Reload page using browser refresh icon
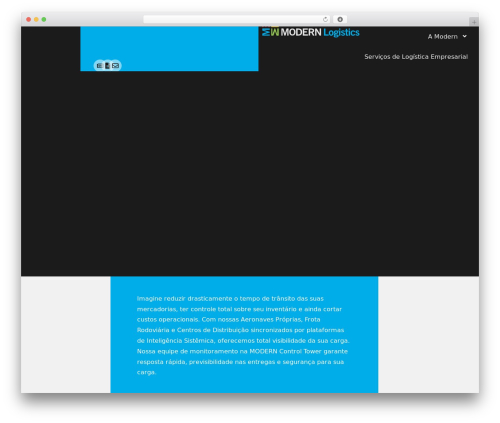 pos(325,19)
